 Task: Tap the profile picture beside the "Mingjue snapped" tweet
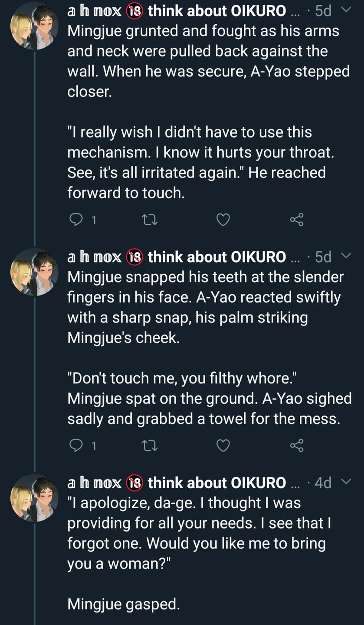[34, 272]
